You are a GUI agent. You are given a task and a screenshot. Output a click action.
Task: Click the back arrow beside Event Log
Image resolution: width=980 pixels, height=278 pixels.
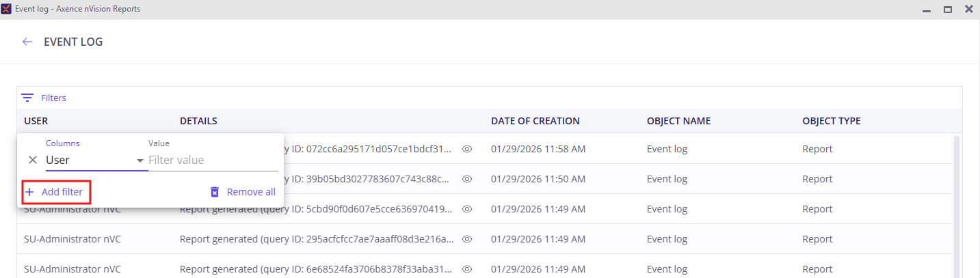coord(27,42)
